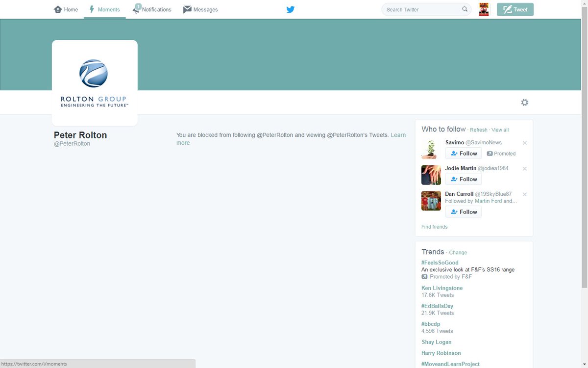588x368 pixels.
Task: Click the Peter Rolton profile name
Action: click(80, 135)
